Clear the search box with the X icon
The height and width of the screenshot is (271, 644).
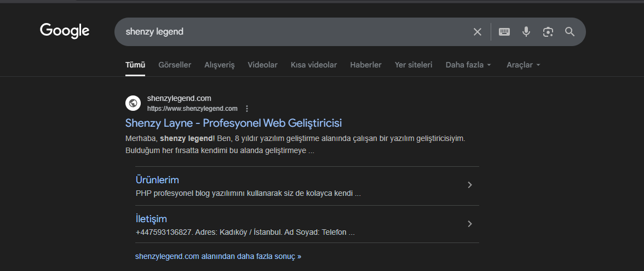tap(478, 32)
